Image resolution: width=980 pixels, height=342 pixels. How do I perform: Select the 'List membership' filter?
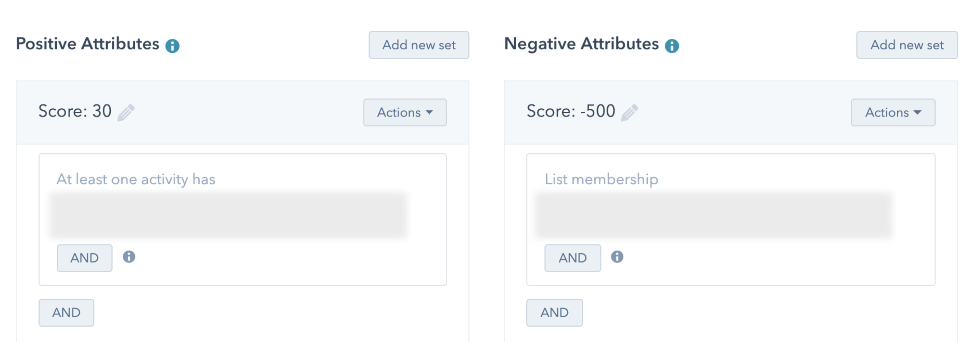pos(602,179)
